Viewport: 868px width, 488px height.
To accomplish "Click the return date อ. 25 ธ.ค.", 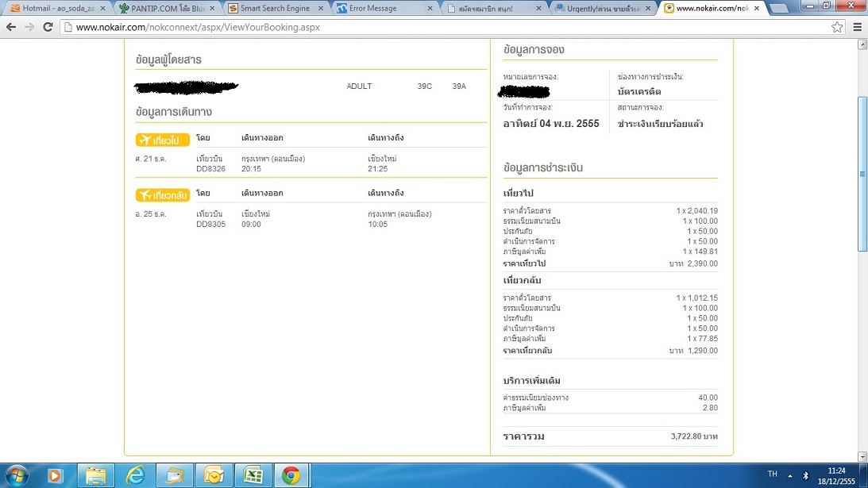I will (151, 214).
